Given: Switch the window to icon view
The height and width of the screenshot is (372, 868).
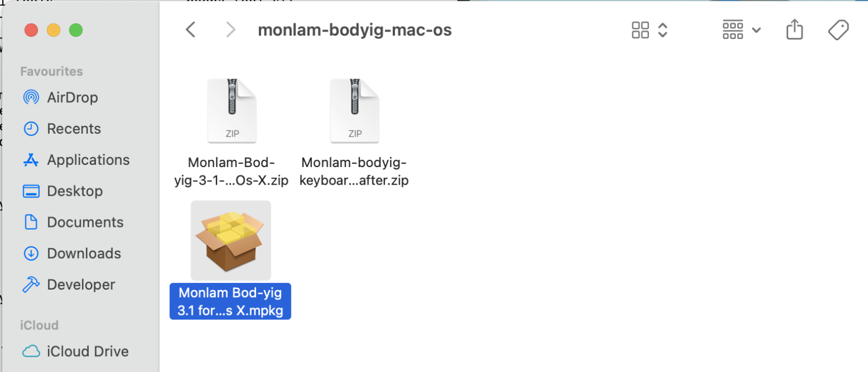Looking at the screenshot, I should click(640, 29).
